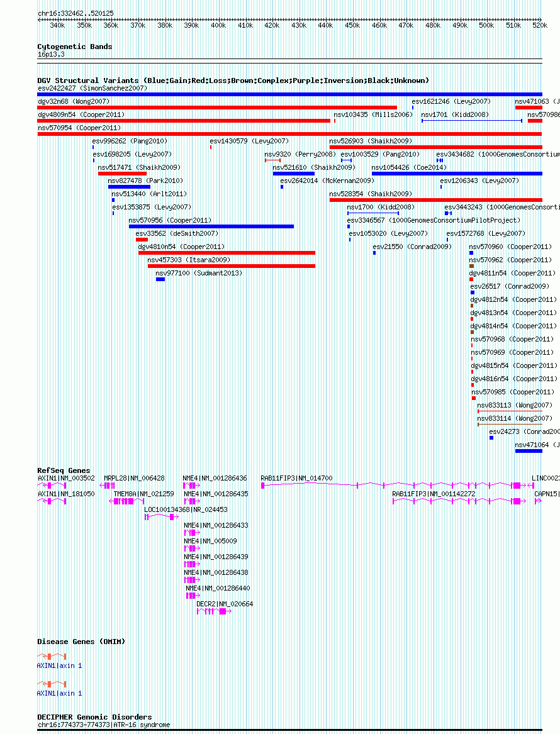Select the NME4|NM_005009 transcript label
Image resolution: width=560 pixels, height=734 pixels.
coord(210,541)
